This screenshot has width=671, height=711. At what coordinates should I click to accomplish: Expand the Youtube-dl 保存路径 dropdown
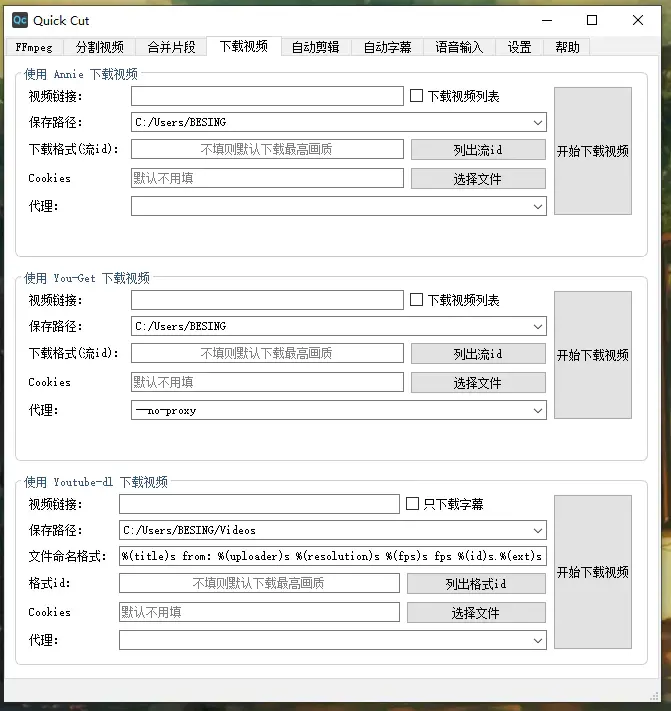point(538,530)
